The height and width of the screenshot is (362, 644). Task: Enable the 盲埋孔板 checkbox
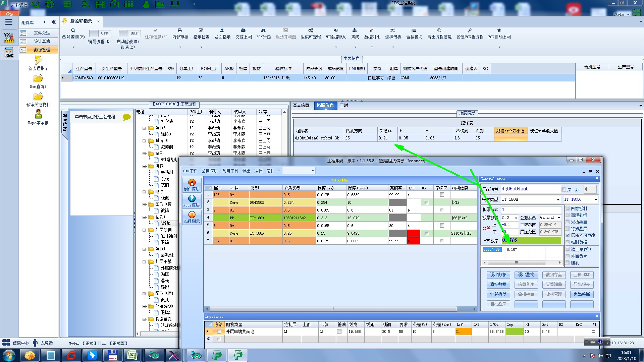click(x=568, y=216)
